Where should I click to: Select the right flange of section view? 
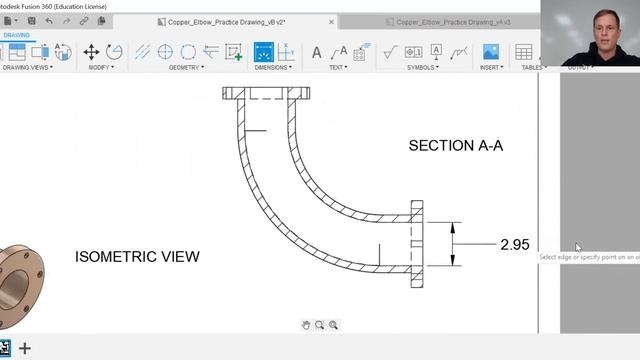point(417,244)
